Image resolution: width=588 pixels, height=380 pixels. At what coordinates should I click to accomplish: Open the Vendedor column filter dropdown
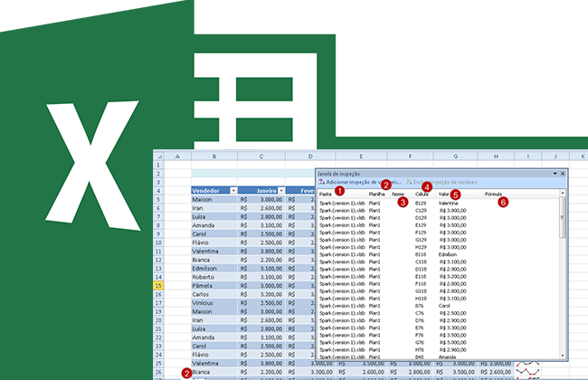click(233, 191)
